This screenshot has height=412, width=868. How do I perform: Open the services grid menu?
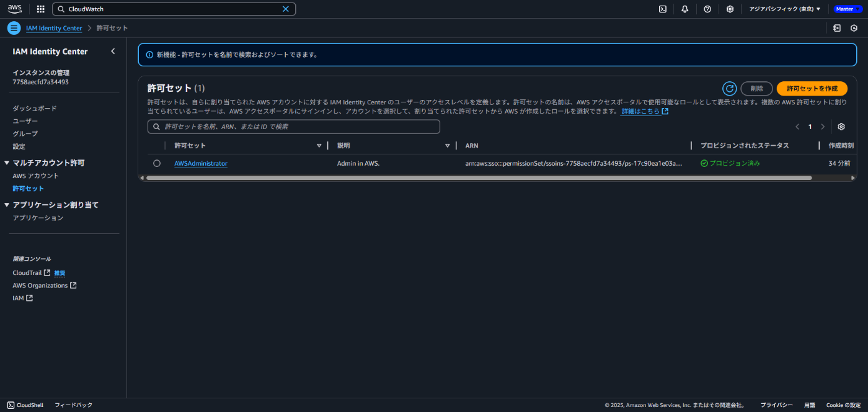click(x=41, y=9)
